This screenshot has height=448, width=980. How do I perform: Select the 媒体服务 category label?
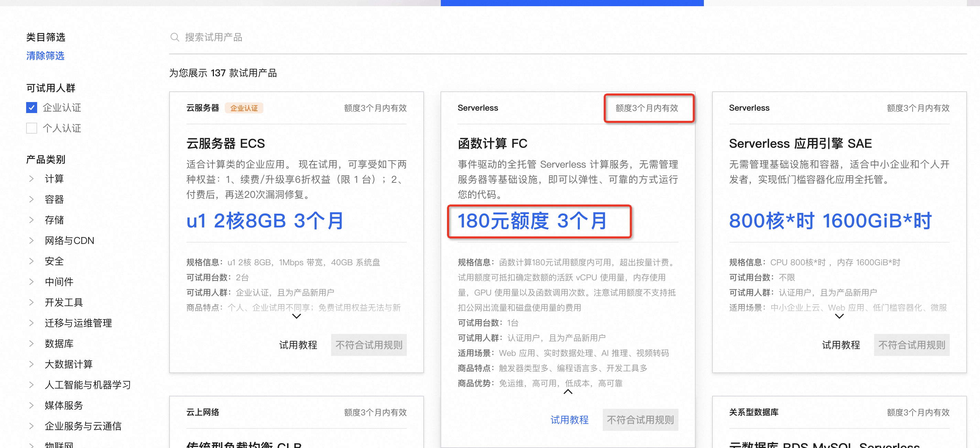64,405
